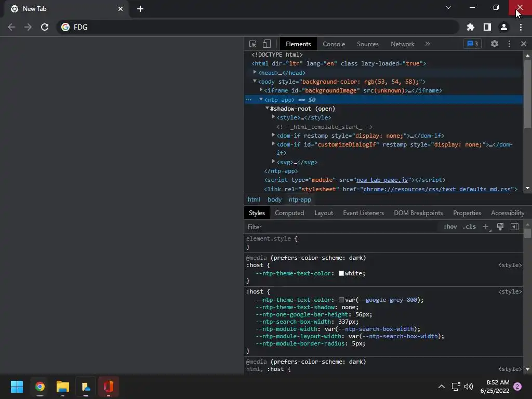Toggle .cls element classes panel

pos(469,227)
